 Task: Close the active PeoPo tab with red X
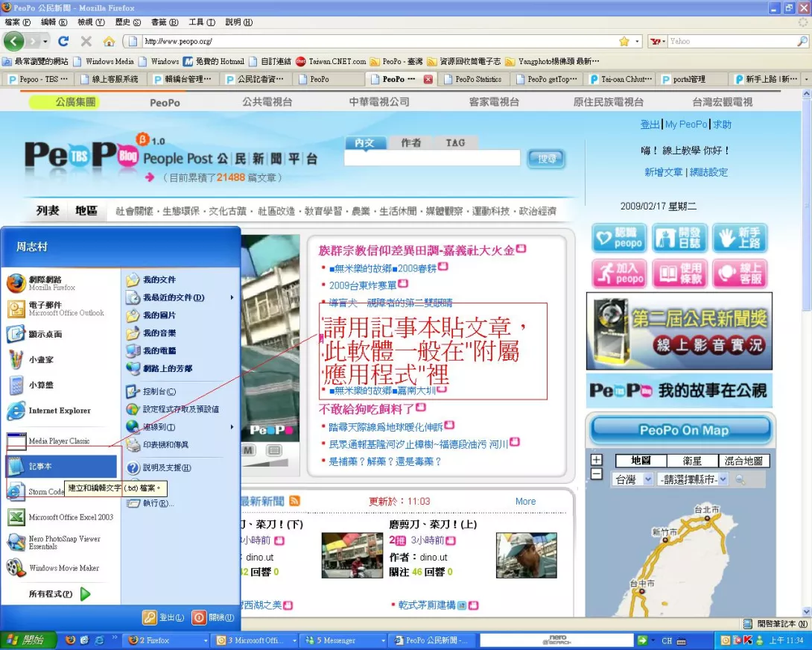pos(428,79)
